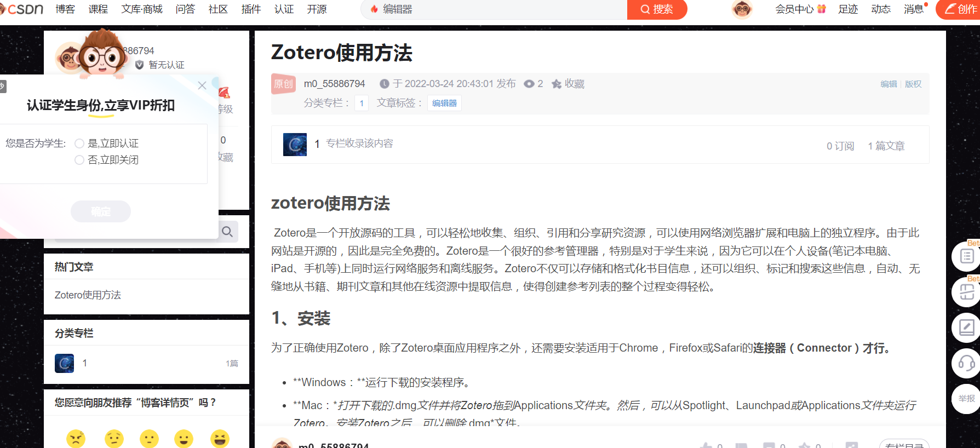The height and width of the screenshot is (448, 980).
Task: Open the user avatar in top navigation
Action: tap(742, 9)
